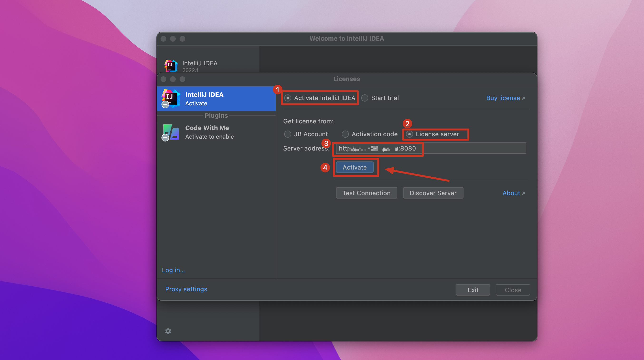The height and width of the screenshot is (360, 644).
Task: Click arrow icon next to About
Action: [523, 193]
